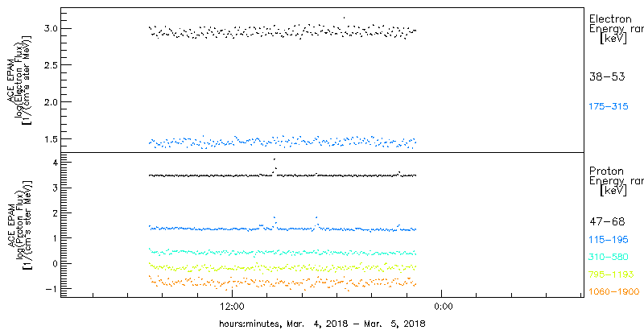Click the 115-195 proton energy legend label
This screenshot has height=330, width=644.
tap(609, 240)
